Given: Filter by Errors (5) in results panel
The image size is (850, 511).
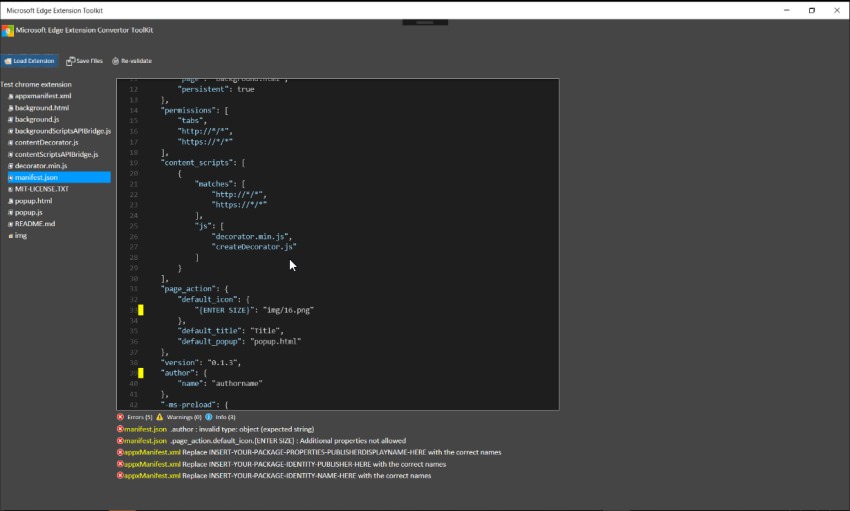Looking at the screenshot, I should point(134,417).
